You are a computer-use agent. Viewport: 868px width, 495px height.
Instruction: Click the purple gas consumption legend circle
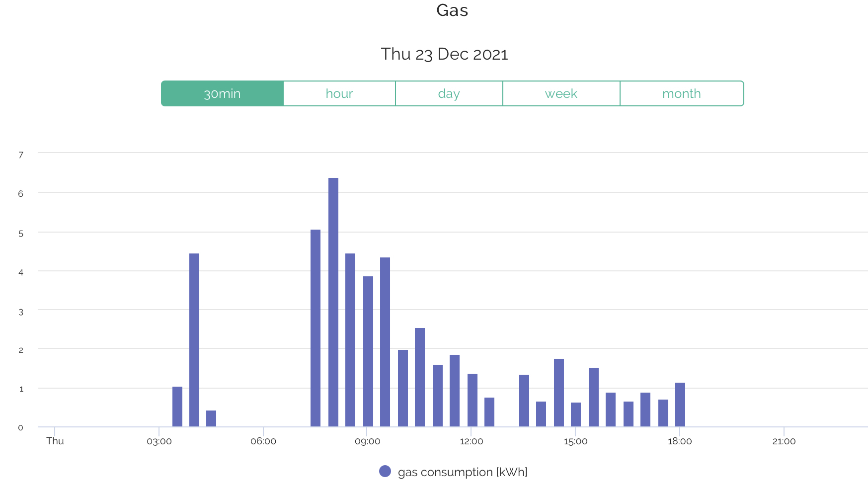385,471
